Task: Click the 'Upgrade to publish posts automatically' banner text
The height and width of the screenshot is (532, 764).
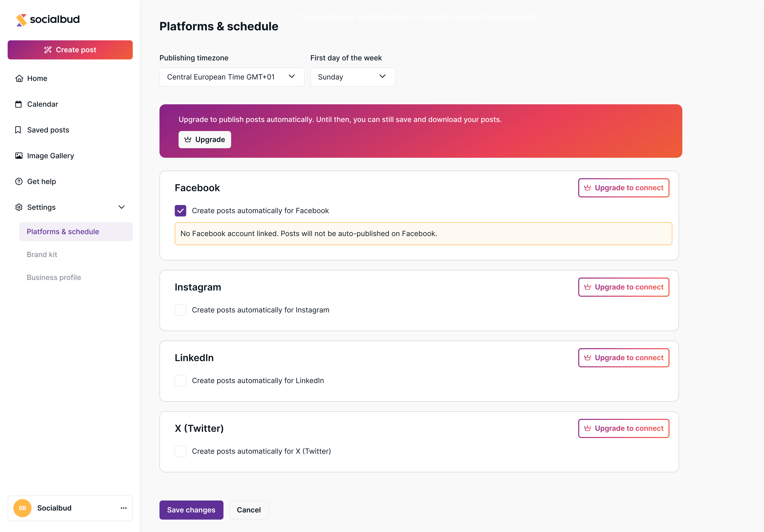Action: pos(340,119)
